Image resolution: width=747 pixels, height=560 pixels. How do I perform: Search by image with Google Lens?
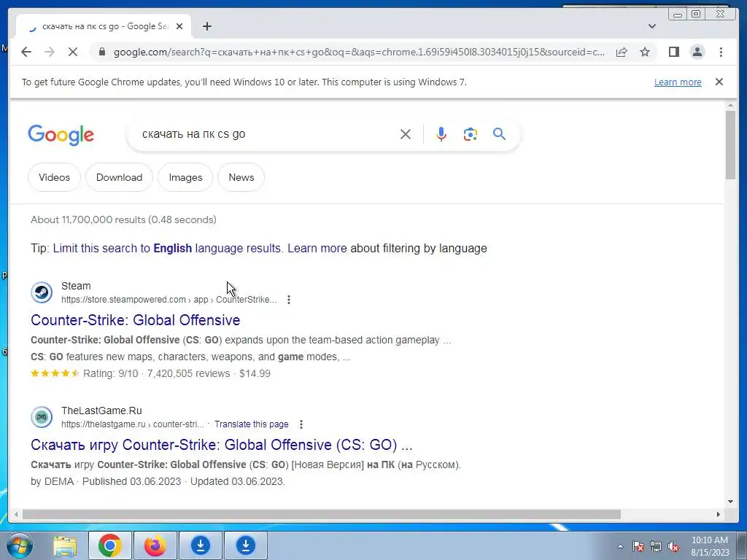[471, 134]
